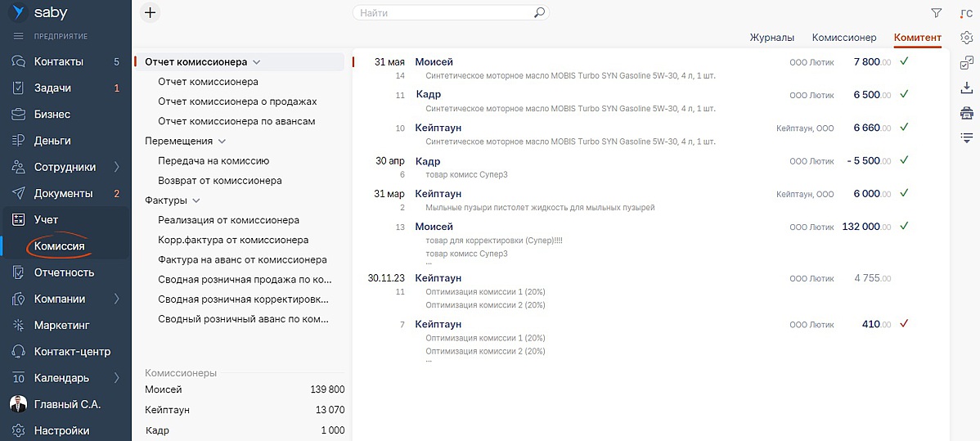The width and height of the screenshot is (980, 441).
Task: Click green checkmark on Моисей 7 800 row
Action: (904, 61)
